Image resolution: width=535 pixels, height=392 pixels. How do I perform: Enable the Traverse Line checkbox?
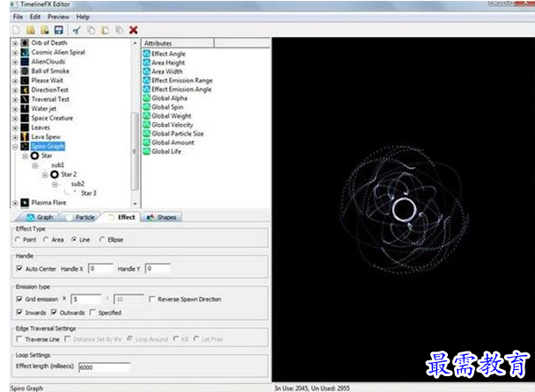(19, 339)
